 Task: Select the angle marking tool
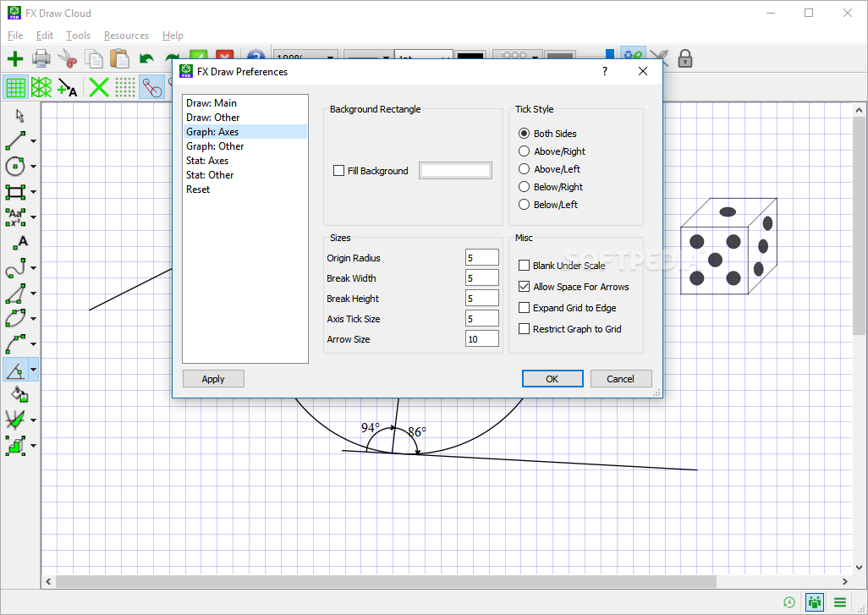15,369
